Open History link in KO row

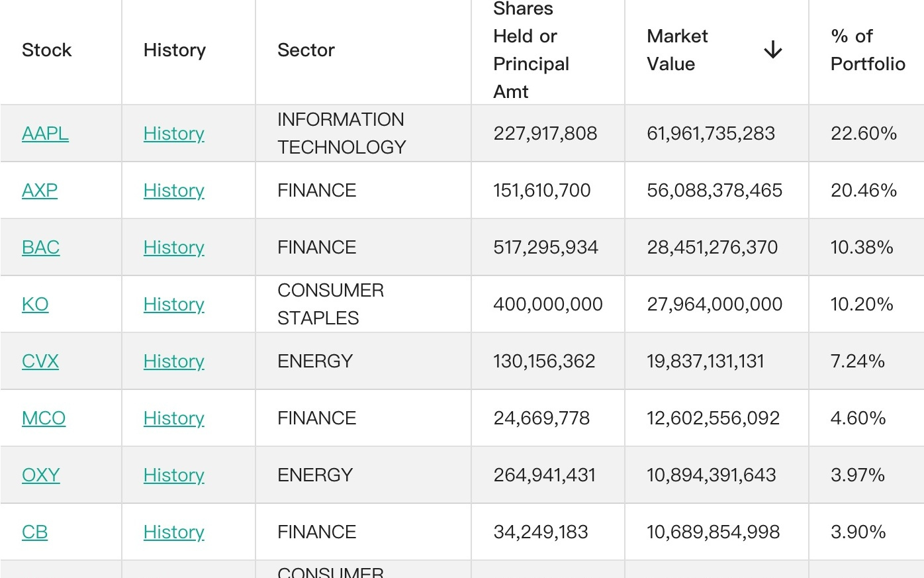(173, 305)
